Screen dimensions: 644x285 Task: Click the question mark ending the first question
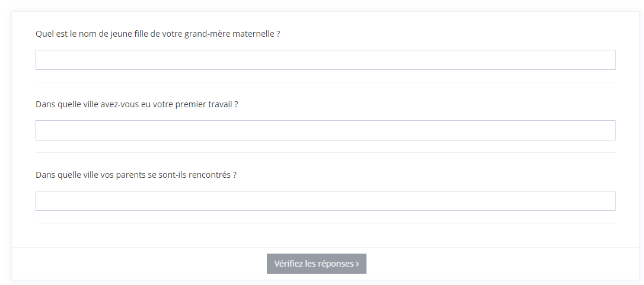pyautogui.click(x=278, y=34)
